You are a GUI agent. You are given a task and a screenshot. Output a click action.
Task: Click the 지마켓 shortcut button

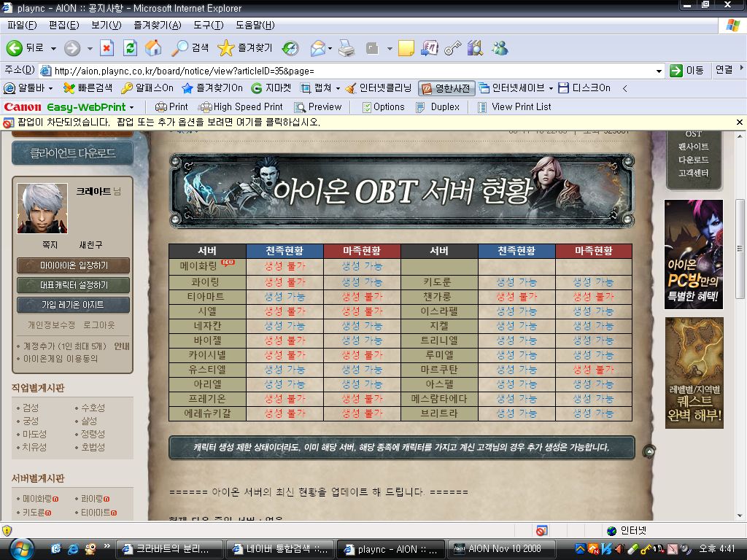point(271,88)
